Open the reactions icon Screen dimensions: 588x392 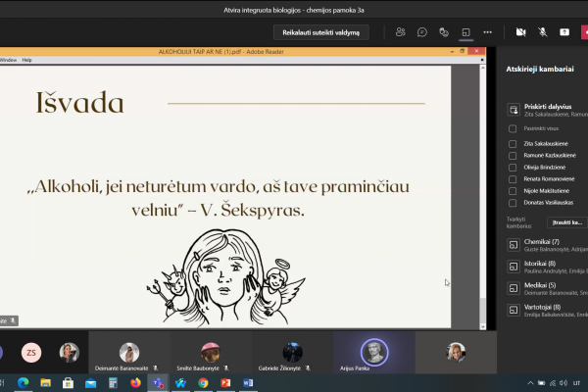(x=444, y=32)
